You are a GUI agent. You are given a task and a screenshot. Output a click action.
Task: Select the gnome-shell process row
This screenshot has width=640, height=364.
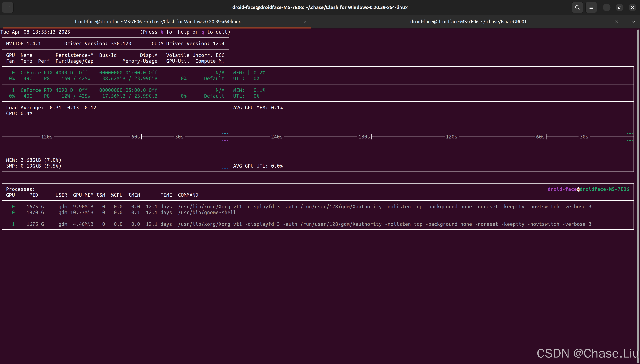click(207, 213)
